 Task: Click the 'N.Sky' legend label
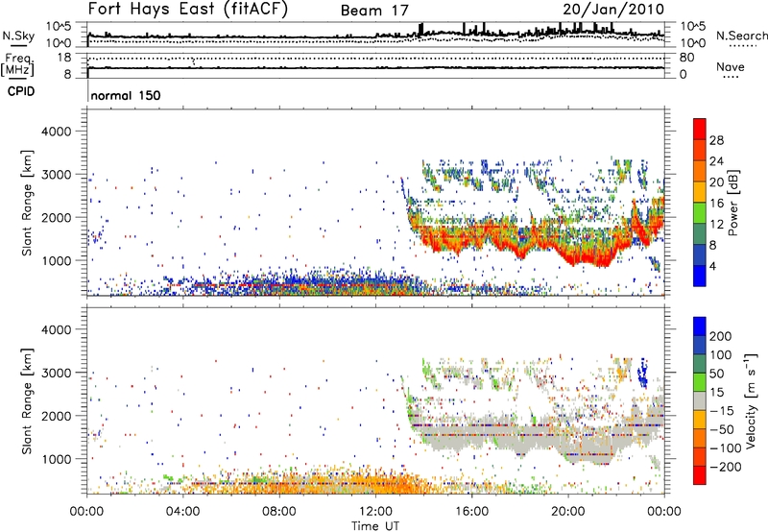click(18, 36)
